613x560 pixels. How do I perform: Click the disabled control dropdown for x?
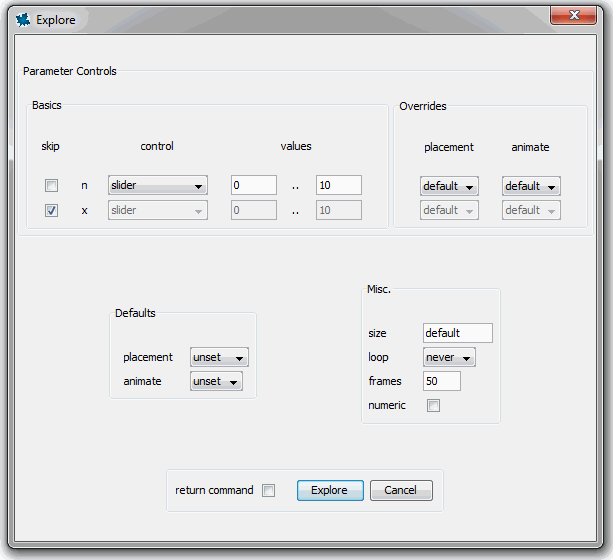click(157, 210)
